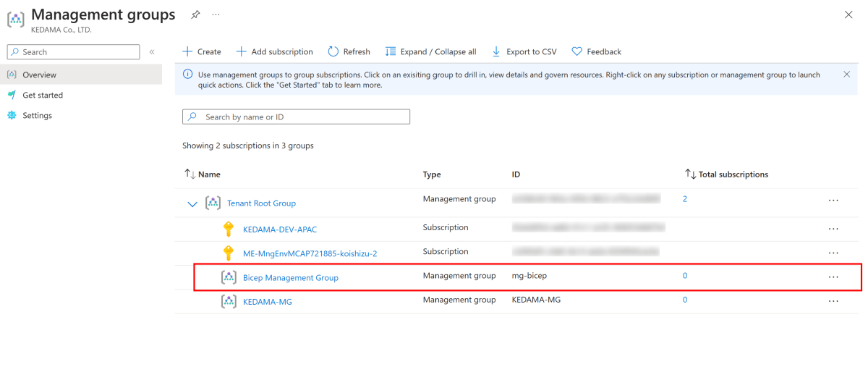Screen dimensions: 868x388
Task: Pin the Management groups page
Action: point(195,14)
